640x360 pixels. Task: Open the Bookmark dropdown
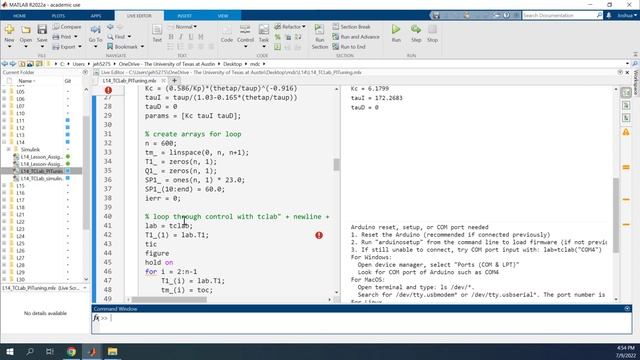tap(142, 47)
